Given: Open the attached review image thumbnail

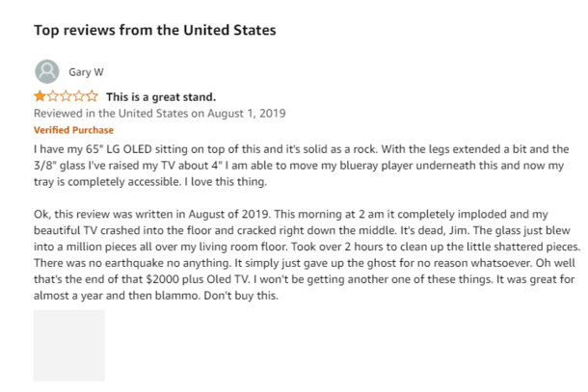Looking at the screenshot, I should 69,345.
